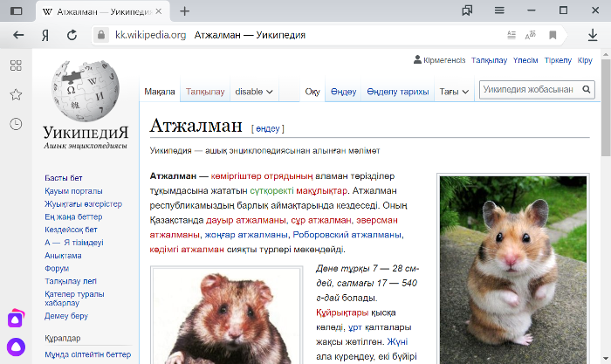Open А — Я тізімдеуі link
The height and width of the screenshot is (364, 611).
coord(73,243)
